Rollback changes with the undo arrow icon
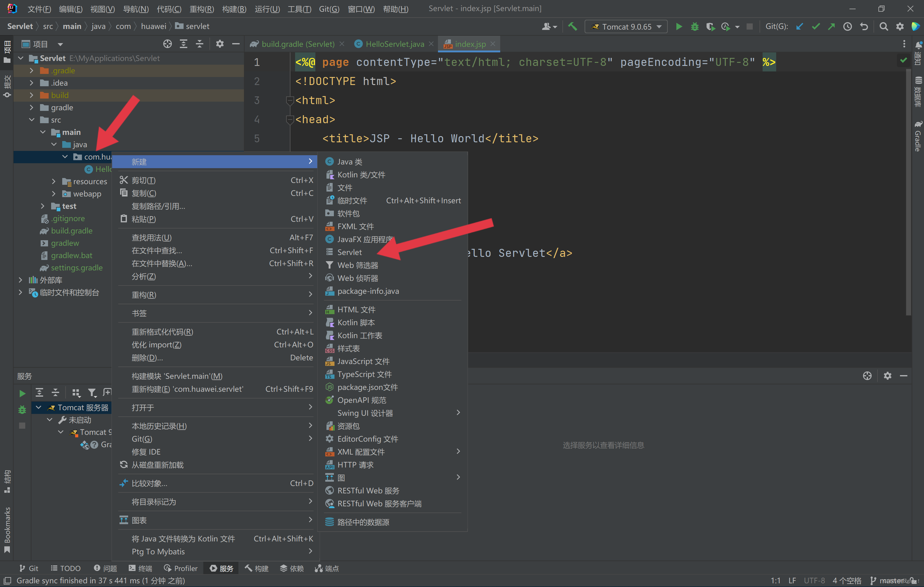924x587 pixels. pos(864,26)
